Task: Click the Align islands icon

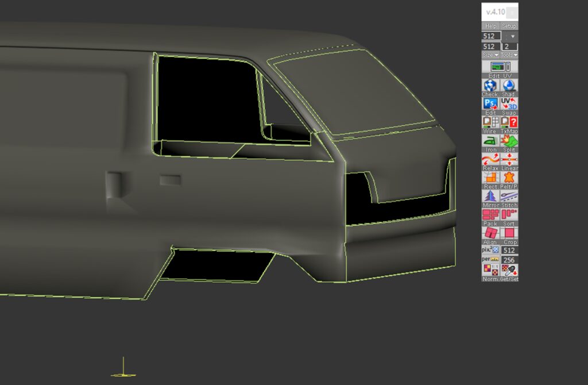Action: pos(490,233)
